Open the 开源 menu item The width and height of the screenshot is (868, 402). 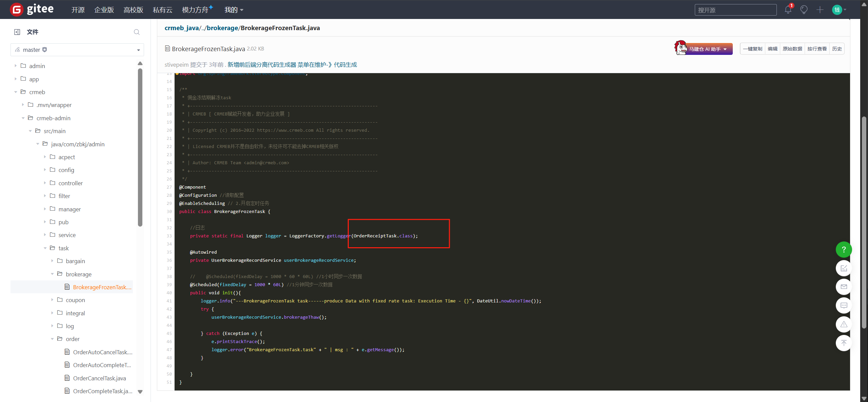pos(78,10)
